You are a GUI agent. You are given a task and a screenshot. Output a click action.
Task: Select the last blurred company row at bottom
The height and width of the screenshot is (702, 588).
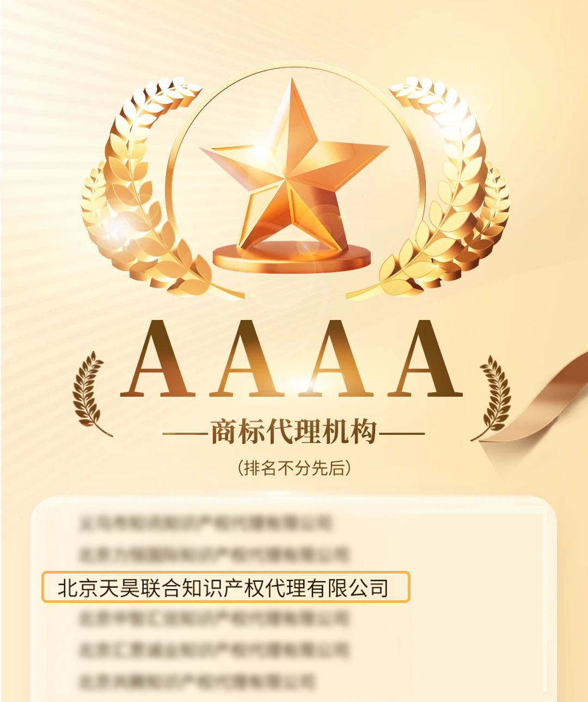pos(197,680)
